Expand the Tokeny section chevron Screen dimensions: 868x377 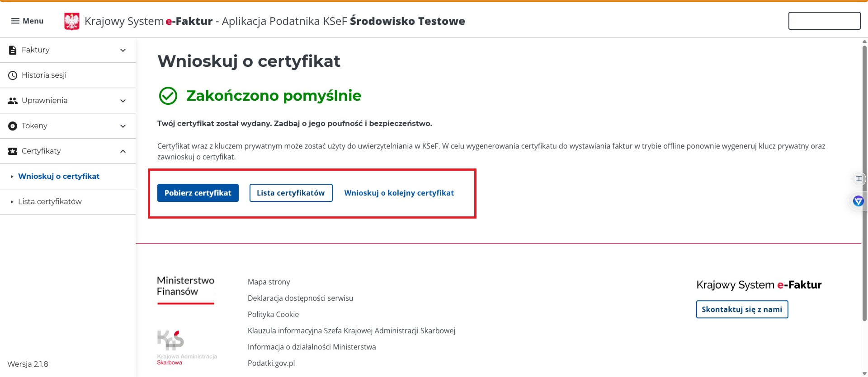tap(123, 126)
